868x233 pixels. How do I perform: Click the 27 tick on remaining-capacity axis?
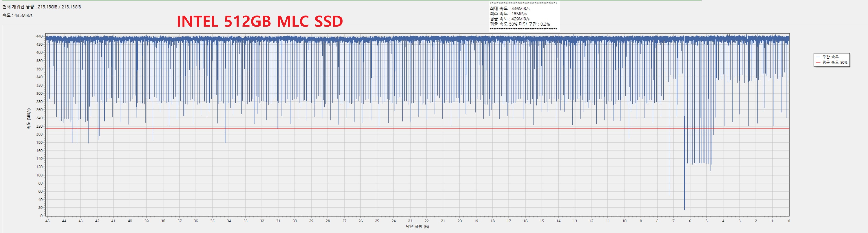344,221
